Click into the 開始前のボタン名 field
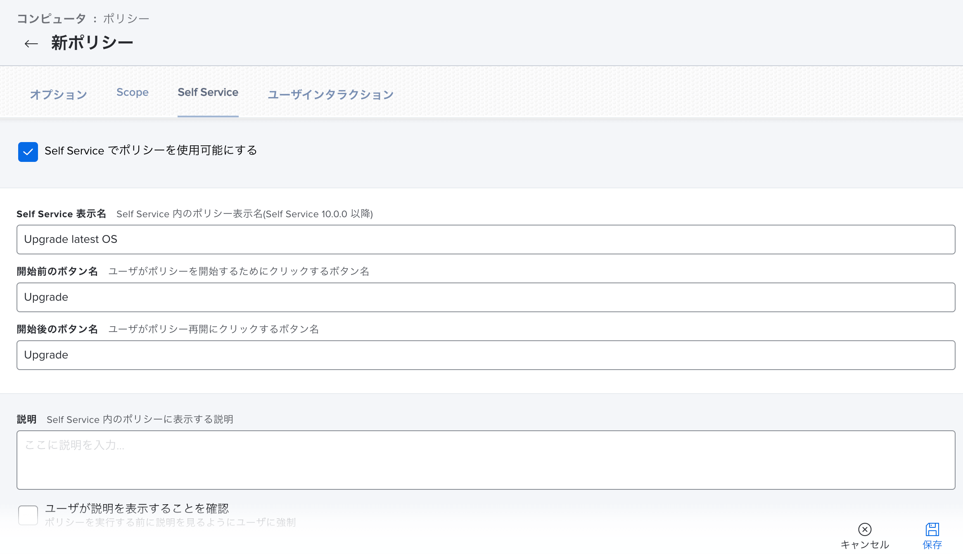Viewport: 963px width, 560px height. 486,297
